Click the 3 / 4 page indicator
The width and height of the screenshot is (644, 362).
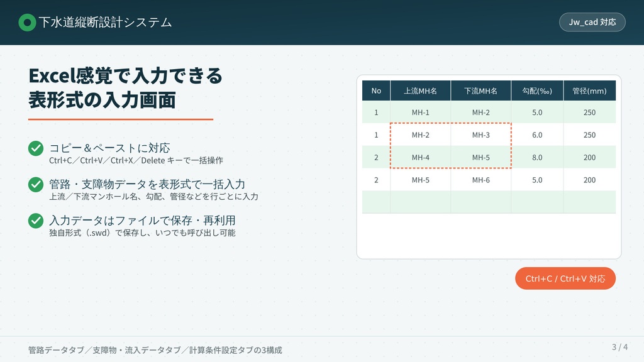tap(619, 347)
